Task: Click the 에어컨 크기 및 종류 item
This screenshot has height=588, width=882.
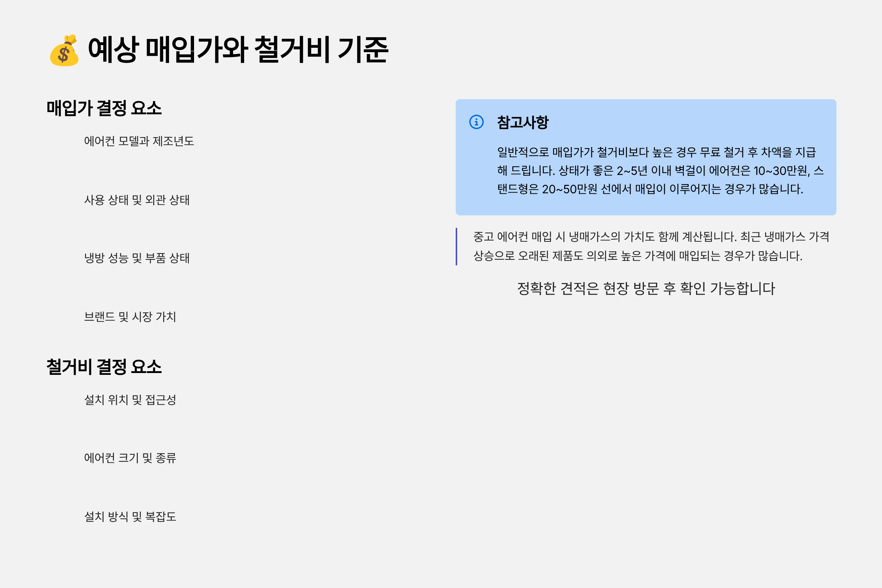Action: [x=130, y=458]
